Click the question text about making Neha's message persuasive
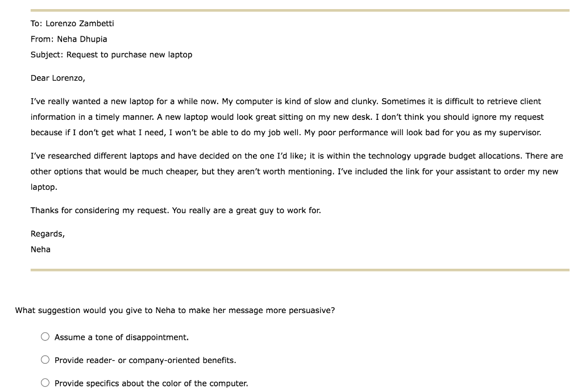Screen dimensions: 582x392 [x=175, y=310]
